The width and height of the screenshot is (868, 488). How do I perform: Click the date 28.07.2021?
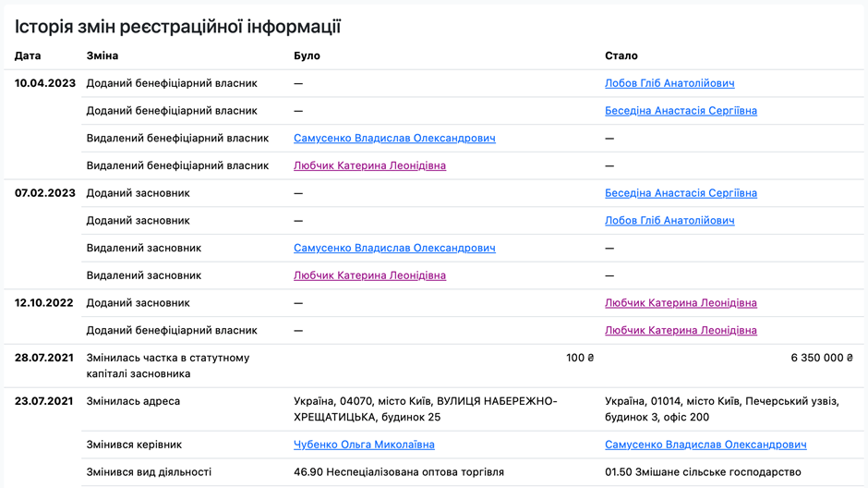[x=44, y=358]
